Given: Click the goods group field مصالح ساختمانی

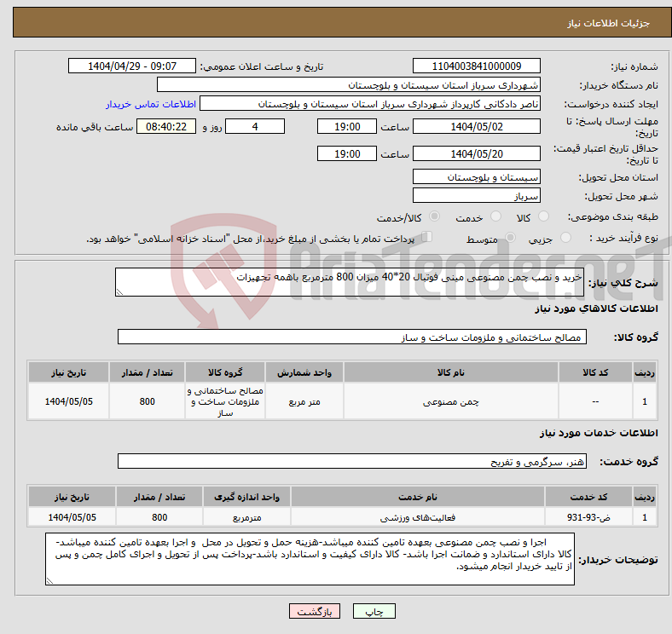Looking at the screenshot, I should pyautogui.click(x=352, y=337).
